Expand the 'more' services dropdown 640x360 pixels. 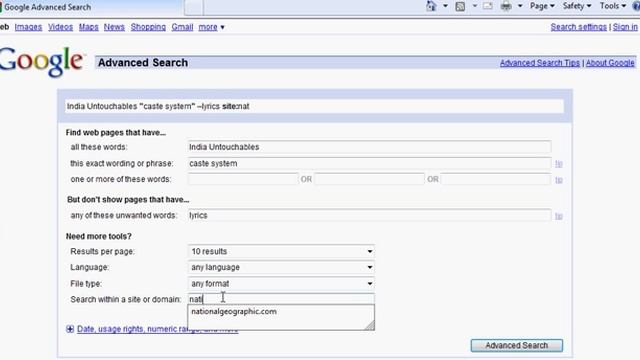tap(211, 27)
